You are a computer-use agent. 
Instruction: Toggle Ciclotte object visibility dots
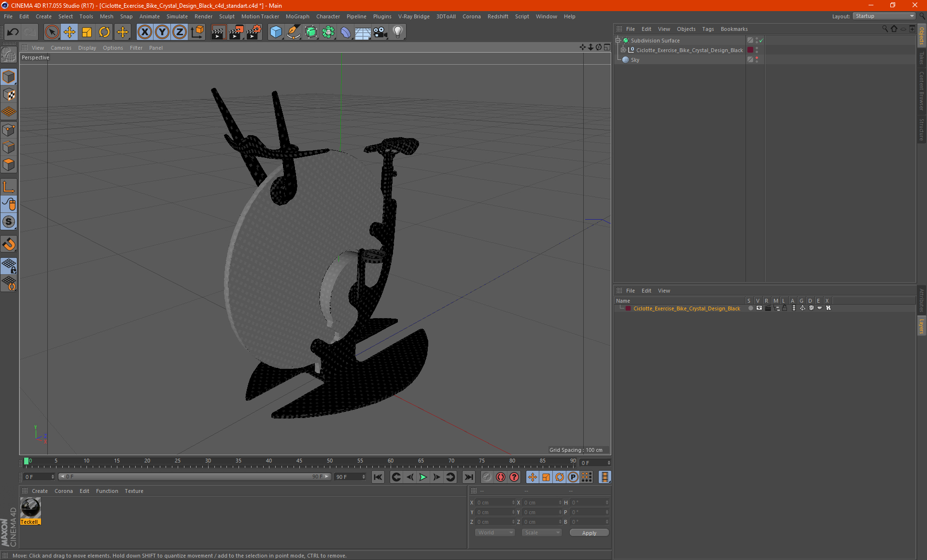coord(757,50)
